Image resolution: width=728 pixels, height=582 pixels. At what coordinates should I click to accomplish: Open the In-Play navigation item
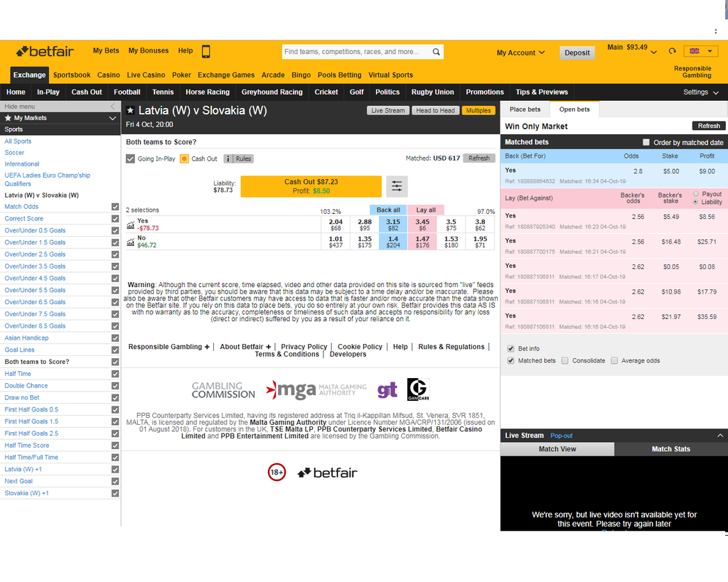coord(48,92)
